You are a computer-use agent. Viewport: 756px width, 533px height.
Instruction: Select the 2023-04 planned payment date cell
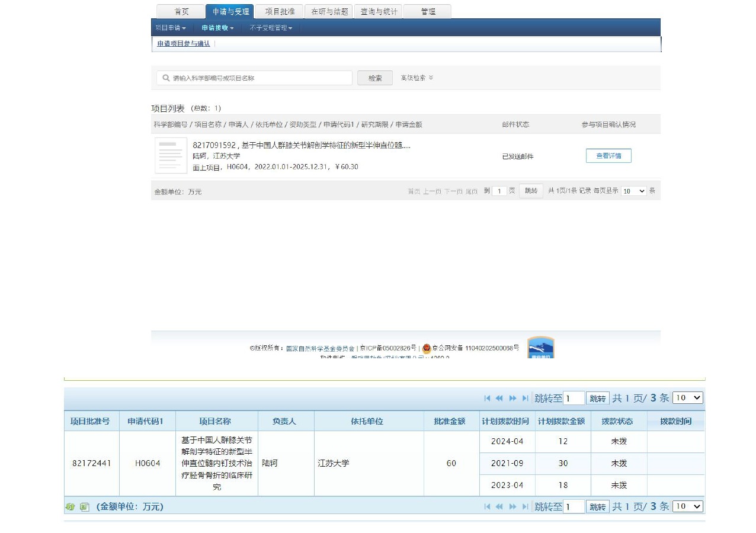[x=507, y=485]
